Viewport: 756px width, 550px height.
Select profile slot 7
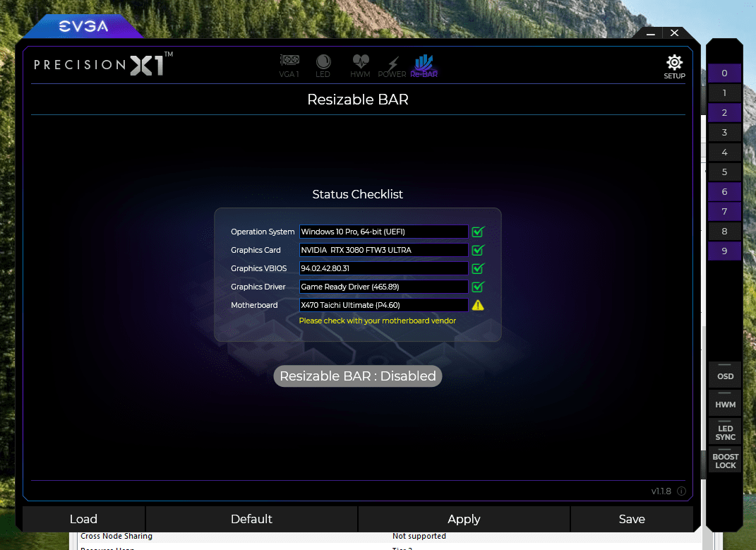click(x=724, y=212)
